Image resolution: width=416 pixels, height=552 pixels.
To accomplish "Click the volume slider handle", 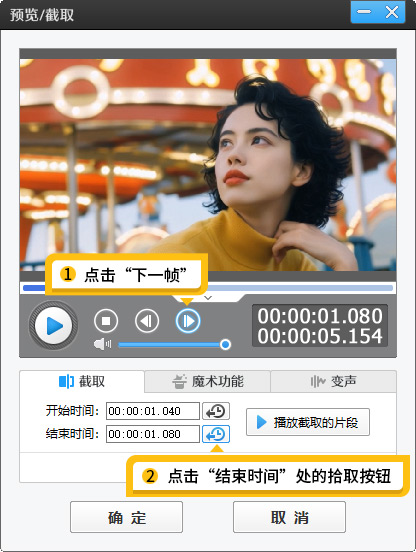I will coord(225,344).
